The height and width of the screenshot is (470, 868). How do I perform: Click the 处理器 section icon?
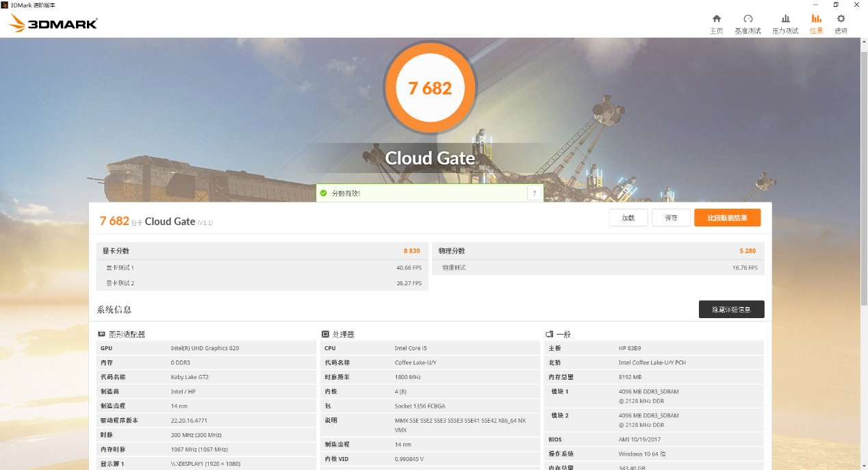[x=325, y=335]
